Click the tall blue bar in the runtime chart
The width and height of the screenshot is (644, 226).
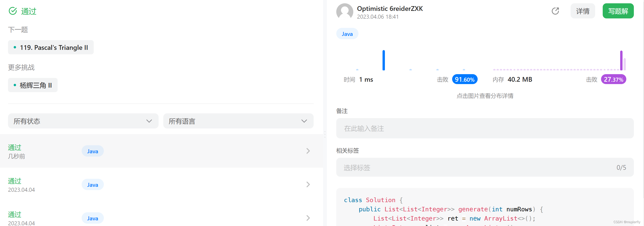[x=384, y=60]
